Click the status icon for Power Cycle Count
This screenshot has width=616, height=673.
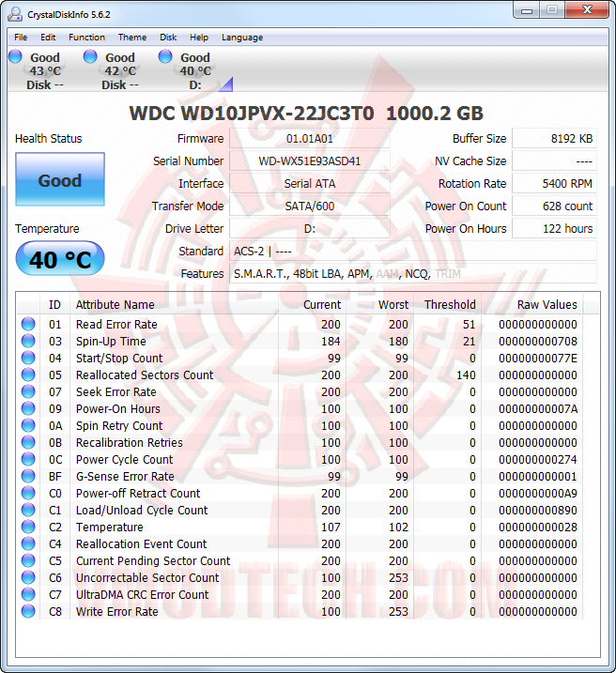[x=28, y=459]
